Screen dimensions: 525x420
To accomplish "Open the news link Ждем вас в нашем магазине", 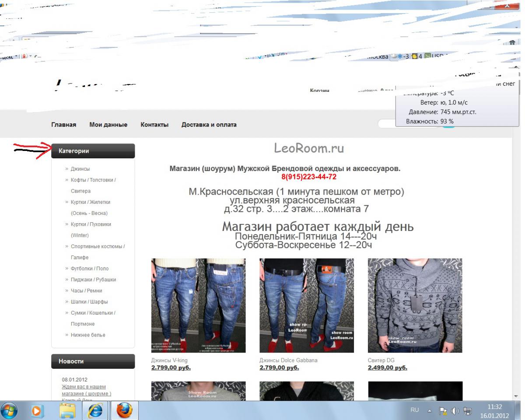I will click(87, 390).
